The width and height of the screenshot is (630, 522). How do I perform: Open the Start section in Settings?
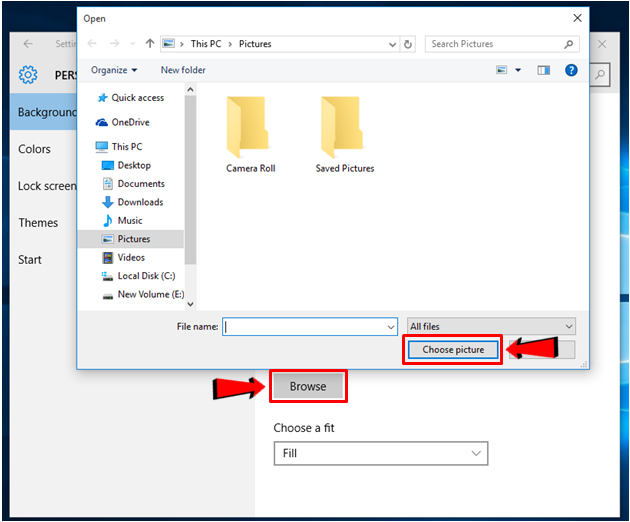[x=30, y=260]
